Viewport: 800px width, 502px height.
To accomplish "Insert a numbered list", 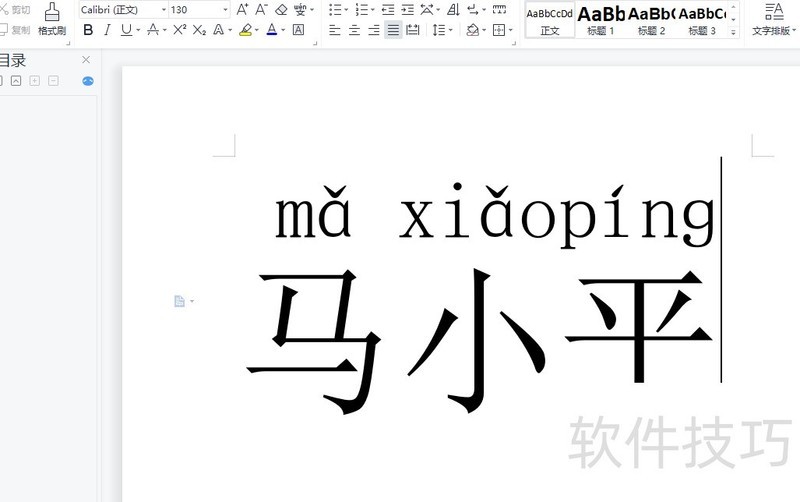I will click(362, 10).
